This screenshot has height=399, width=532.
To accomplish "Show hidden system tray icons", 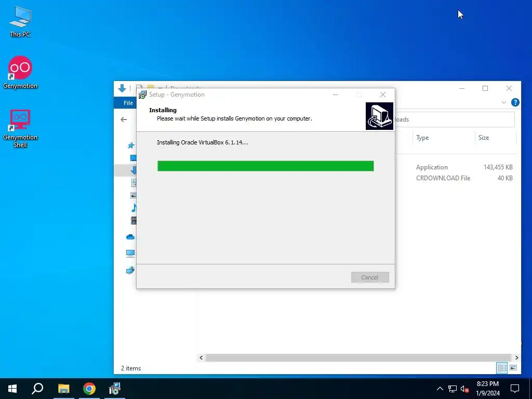I will pyautogui.click(x=440, y=389).
